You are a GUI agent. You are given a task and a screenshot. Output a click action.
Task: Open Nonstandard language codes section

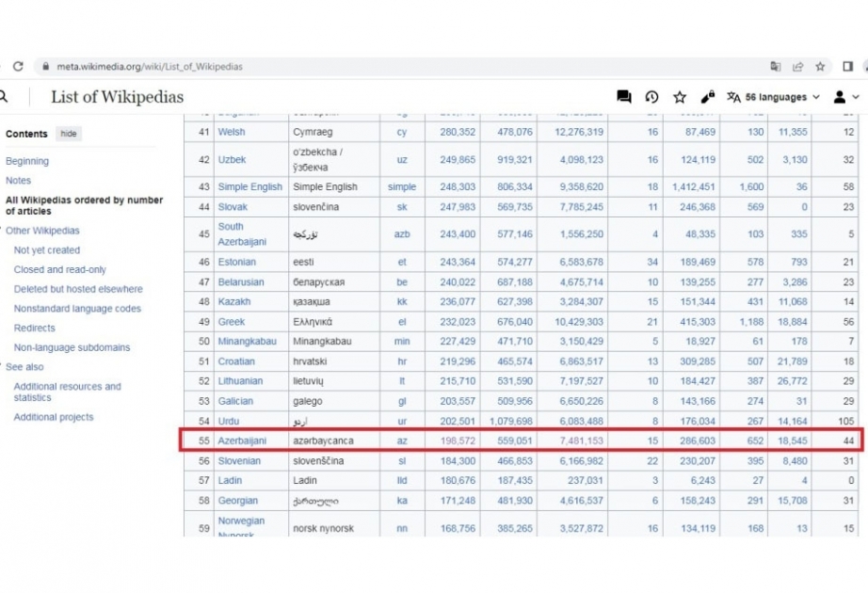[77, 309]
